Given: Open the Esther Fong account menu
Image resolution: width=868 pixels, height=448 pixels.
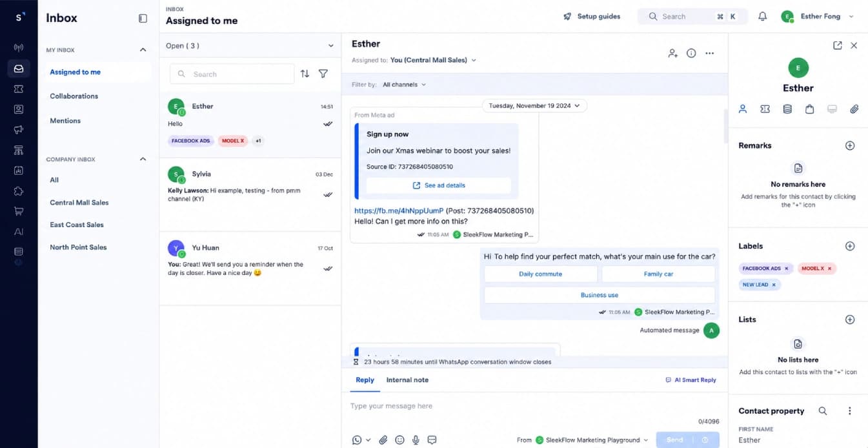Looking at the screenshot, I should click(817, 16).
